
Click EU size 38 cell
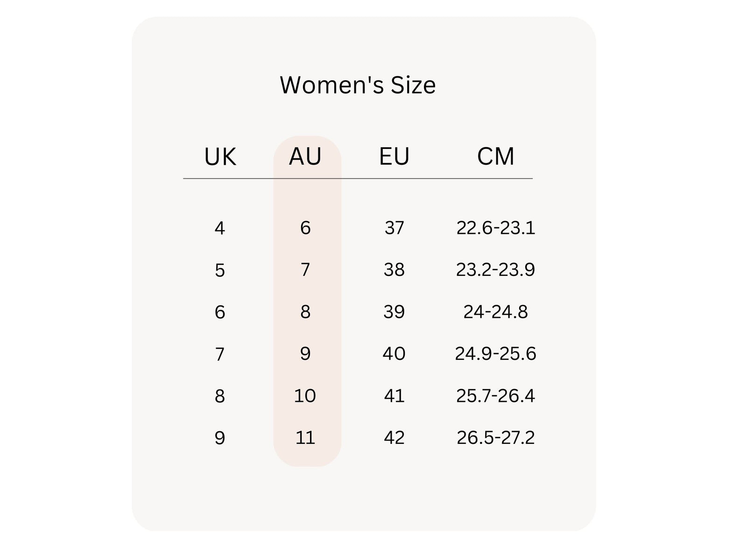click(x=394, y=270)
